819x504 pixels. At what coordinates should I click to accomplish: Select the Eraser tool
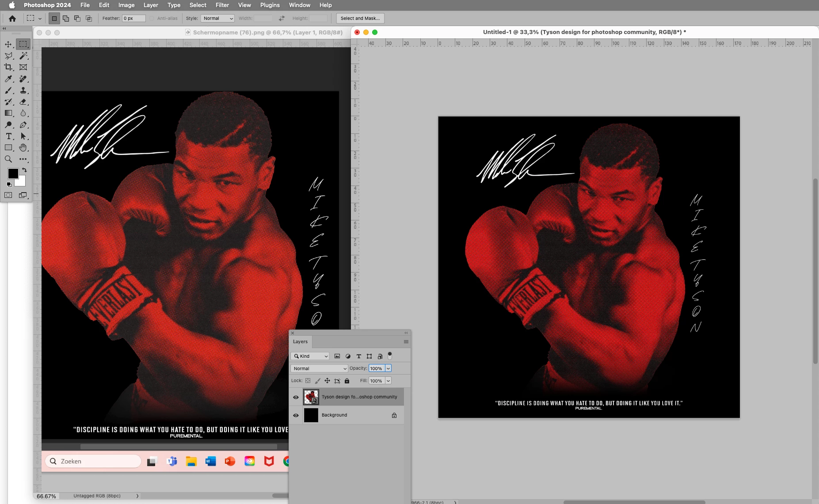(x=23, y=102)
